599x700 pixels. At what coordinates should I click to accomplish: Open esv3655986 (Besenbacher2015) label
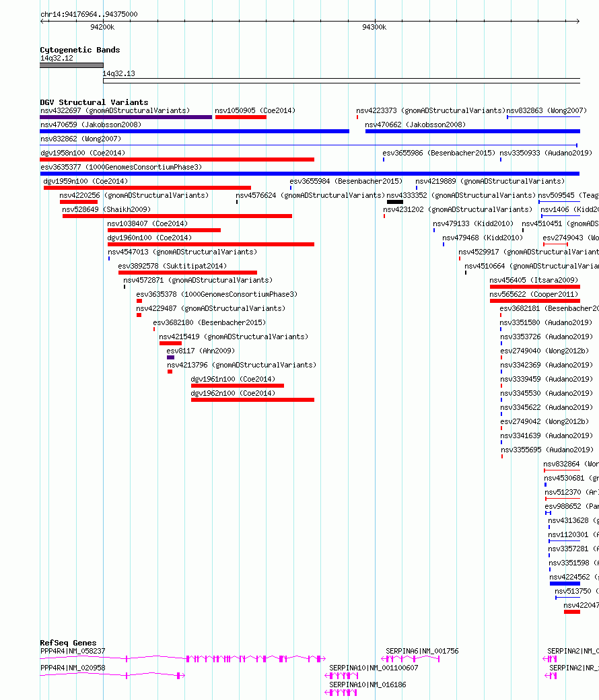[x=439, y=153]
